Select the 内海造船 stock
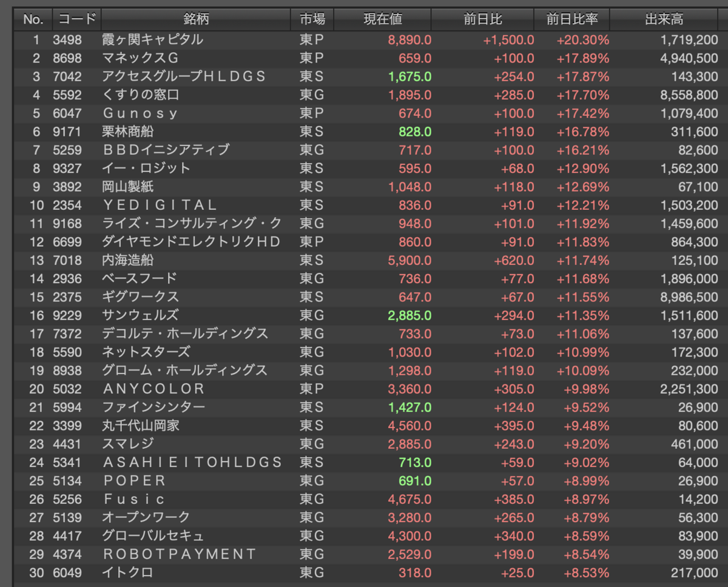This screenshot has width=728, height=587. 128,260
